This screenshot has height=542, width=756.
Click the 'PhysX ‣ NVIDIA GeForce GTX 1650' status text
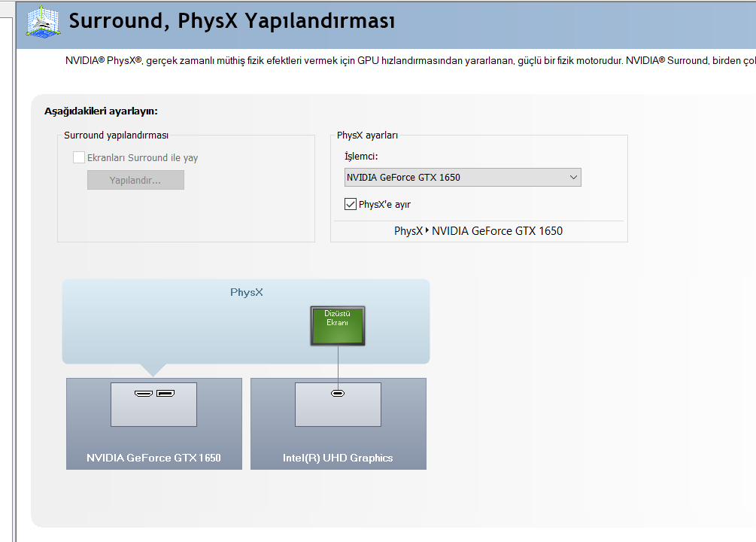click(478, 231)
